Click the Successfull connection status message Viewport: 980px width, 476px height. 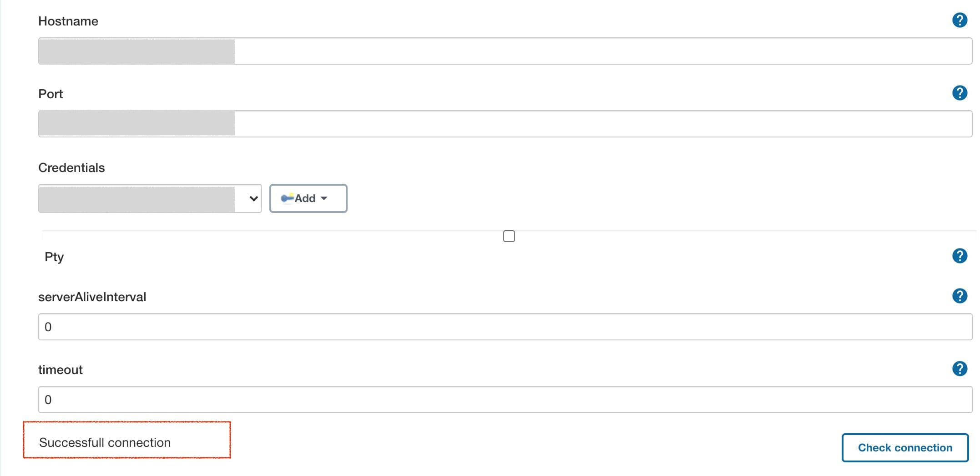(x=105, y=442)
